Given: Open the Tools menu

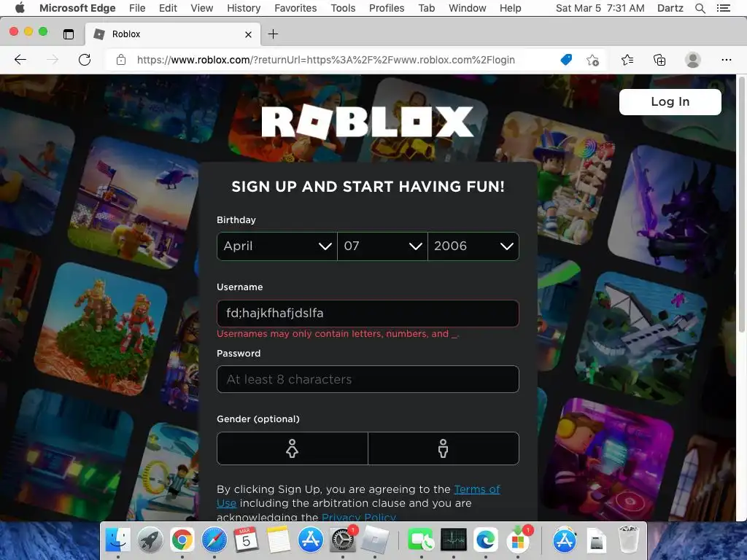Looking at the screenshot, I should (343, 8).
